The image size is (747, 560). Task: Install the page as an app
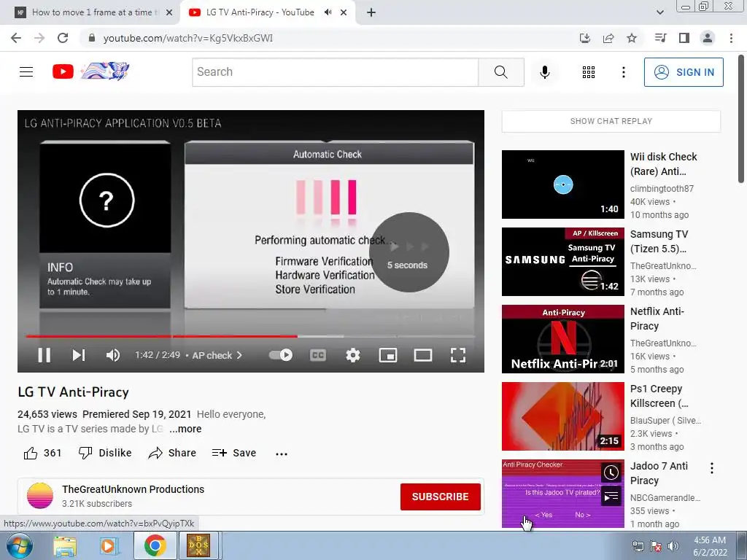tap(584, 38)
